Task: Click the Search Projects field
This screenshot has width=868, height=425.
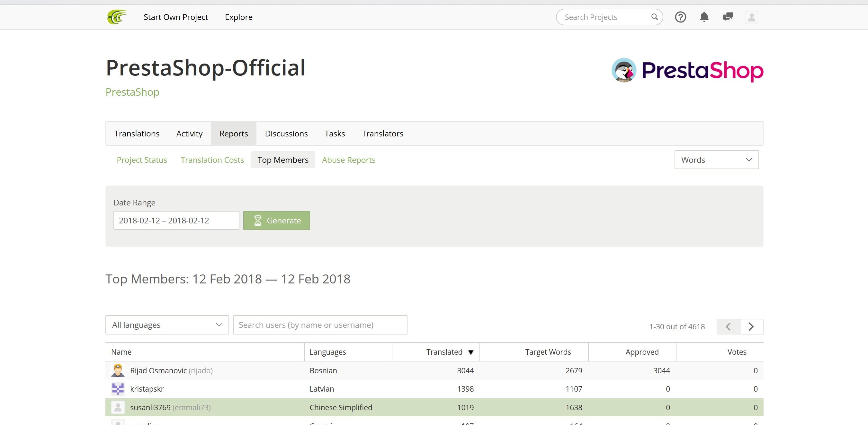Action: click(609, 17)
